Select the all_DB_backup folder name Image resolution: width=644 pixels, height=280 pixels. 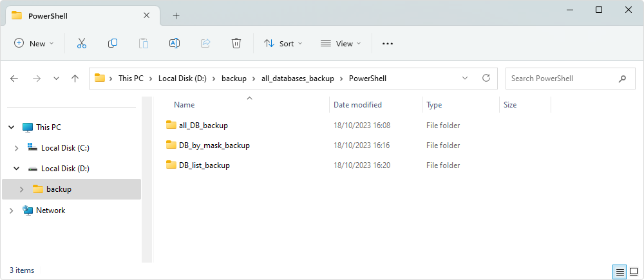click(204, 126)
